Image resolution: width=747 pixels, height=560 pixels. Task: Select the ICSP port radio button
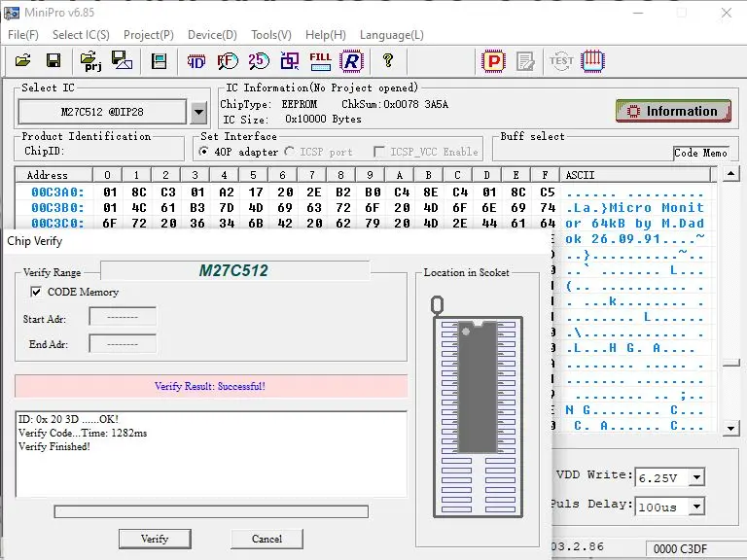(x=289, y=152)
